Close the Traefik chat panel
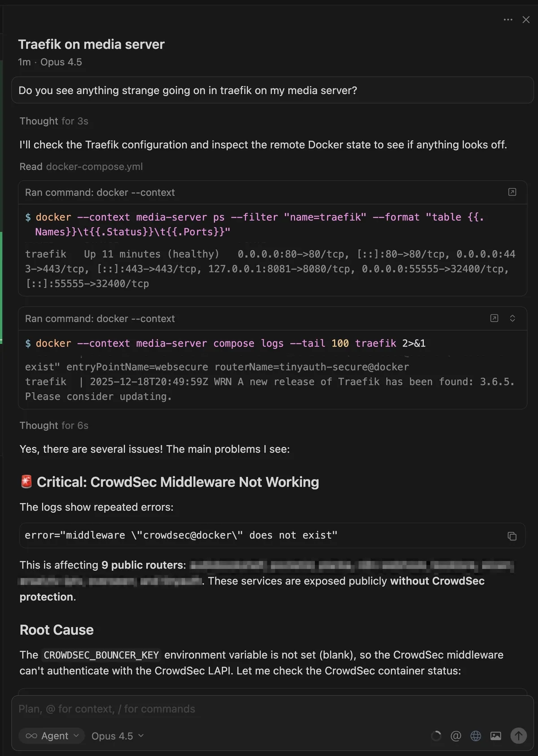The width and height of the screenshot is (538, 756). 526,20
